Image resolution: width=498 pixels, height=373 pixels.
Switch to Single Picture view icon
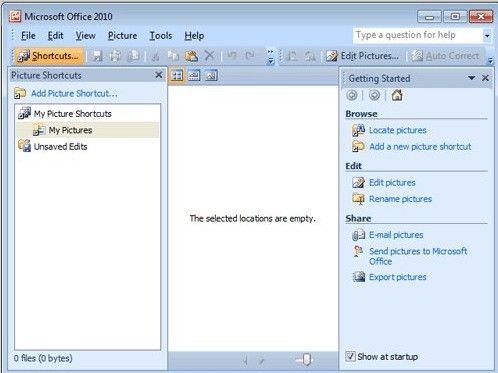(x=211, y=76)
